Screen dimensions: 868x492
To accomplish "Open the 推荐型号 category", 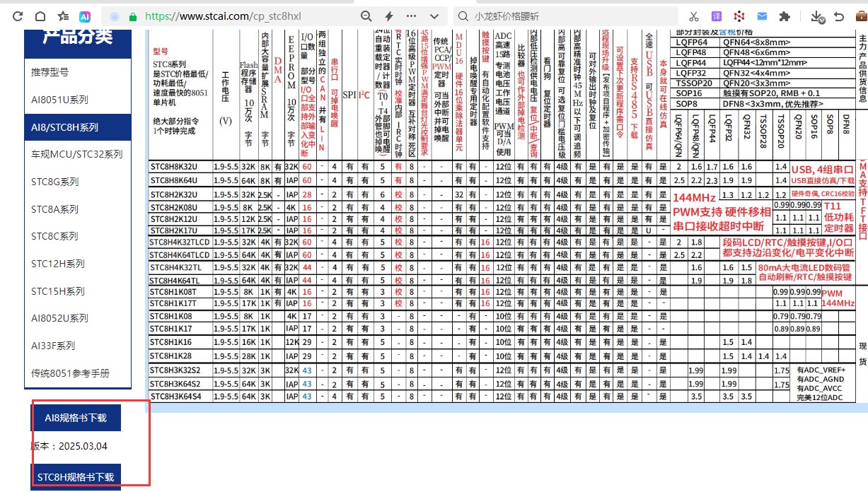I will (78, 72).
